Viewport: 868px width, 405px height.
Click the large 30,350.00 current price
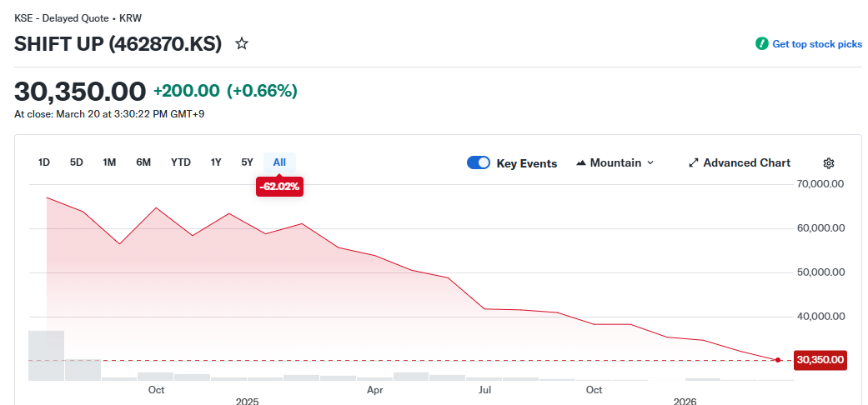point(80,92)
